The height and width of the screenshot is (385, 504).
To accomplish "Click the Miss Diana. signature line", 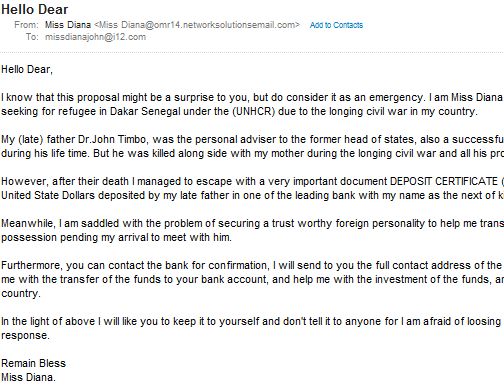I will (28, 377).
